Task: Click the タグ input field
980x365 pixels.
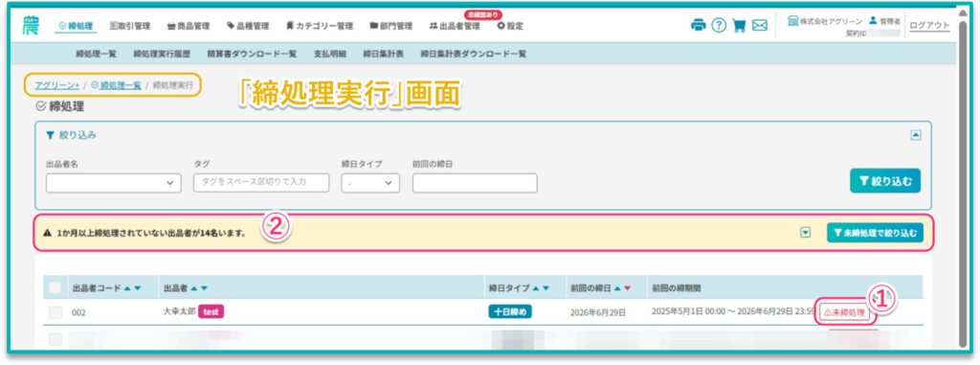Action: (x=261, y=182)
